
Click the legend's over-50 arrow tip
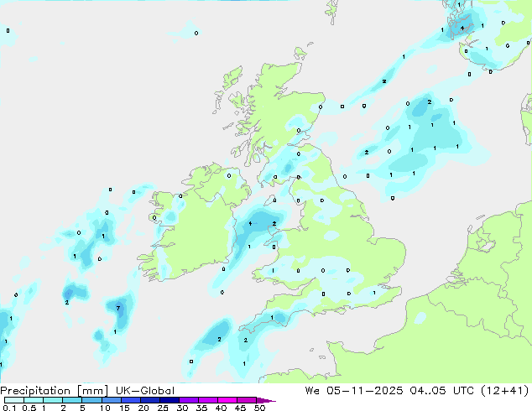[x=266, y=400]
